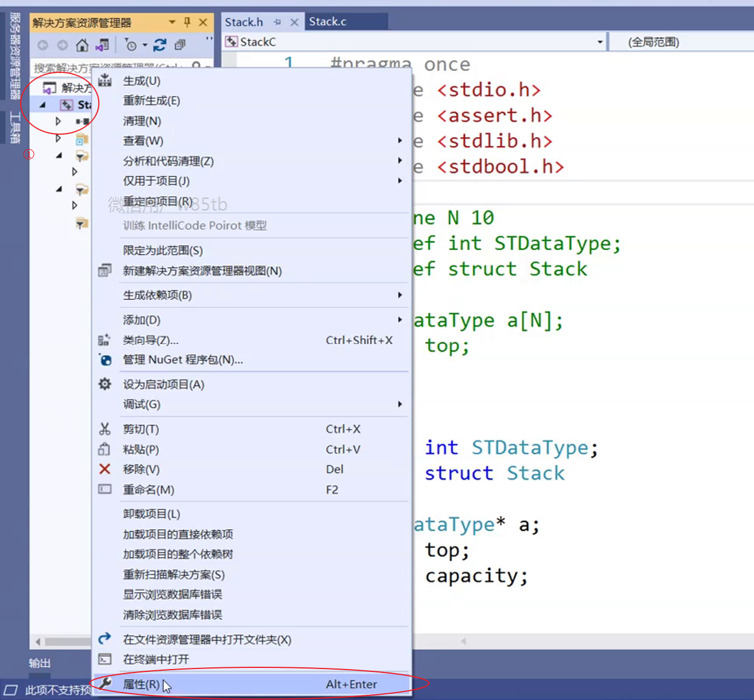Click the status bar icon beside 此项不支持预
The height and width of the screenshot is (700, 754).
[x=11, y=690]
